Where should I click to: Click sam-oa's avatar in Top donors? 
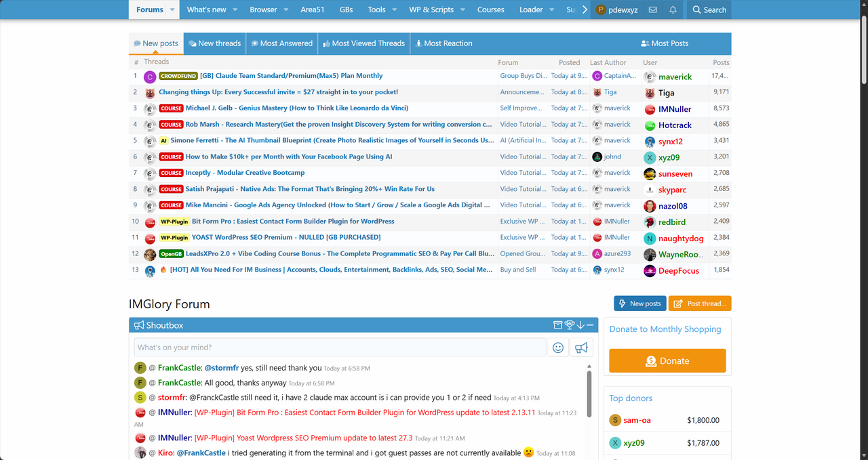pyautogui.click(x=615, y=420)
